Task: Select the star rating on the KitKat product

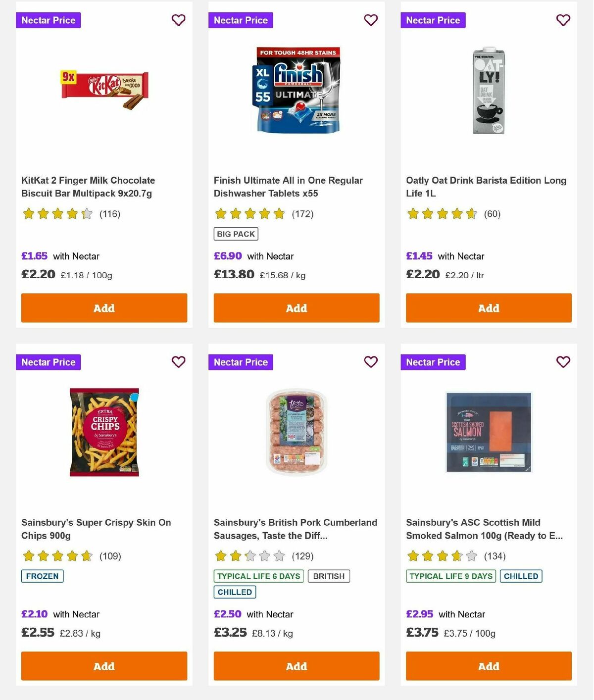Action: [x=57, y=214]
